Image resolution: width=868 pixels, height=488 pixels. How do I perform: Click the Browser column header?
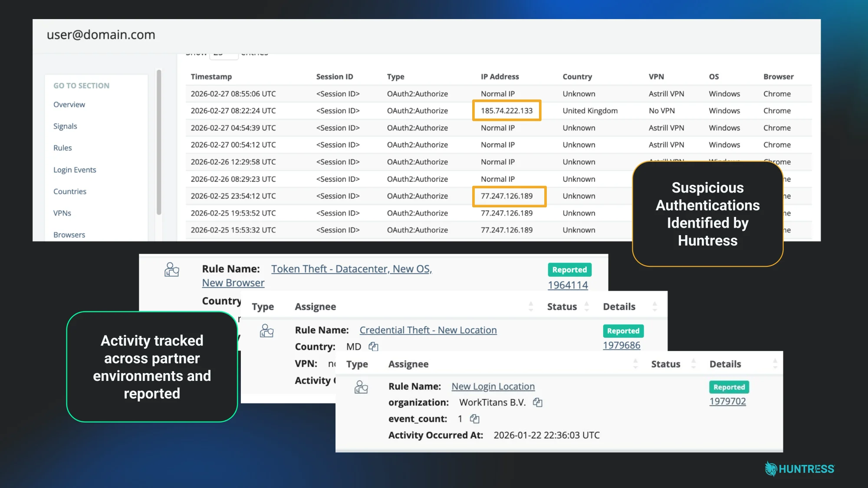click(x=779, y=77)
